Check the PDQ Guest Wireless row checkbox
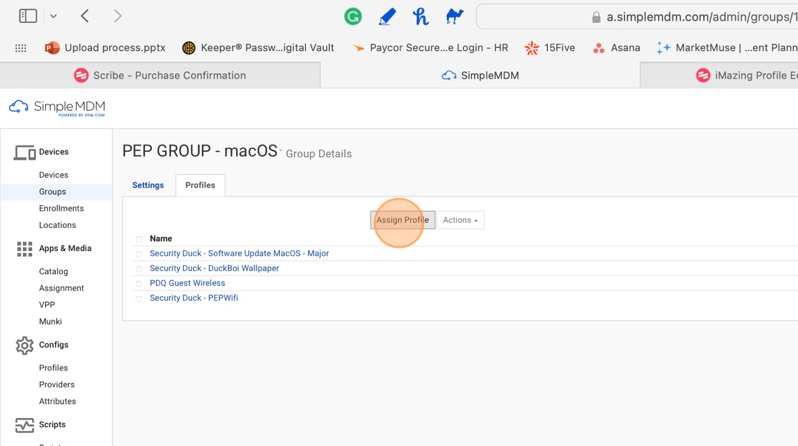The image size is (798, 446). [139, 283]
